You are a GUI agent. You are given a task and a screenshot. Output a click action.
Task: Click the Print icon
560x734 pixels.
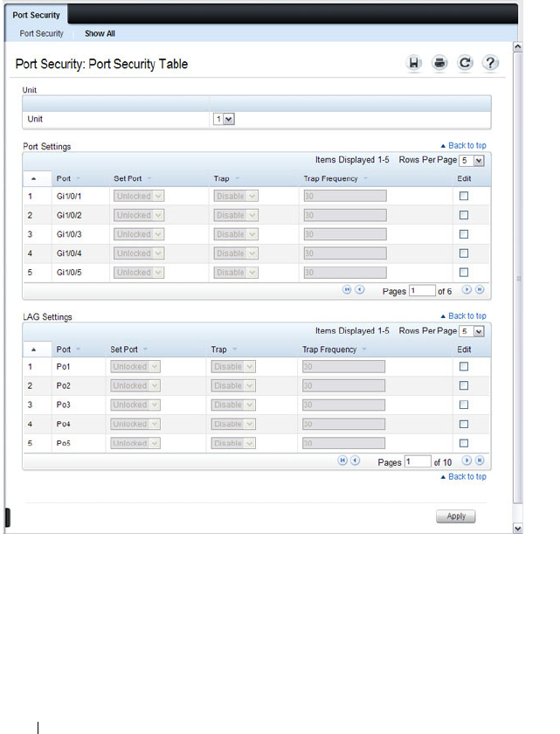(439, 63)
